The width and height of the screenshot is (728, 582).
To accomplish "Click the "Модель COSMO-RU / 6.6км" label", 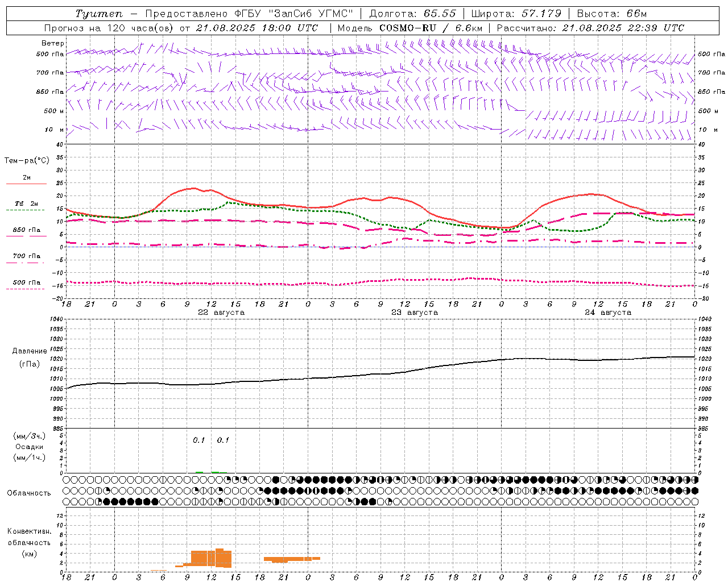I will click(x=410, y=28).
